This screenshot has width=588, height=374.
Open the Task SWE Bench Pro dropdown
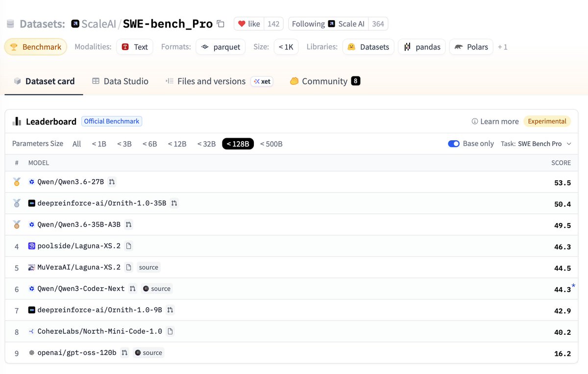(536, 144)
